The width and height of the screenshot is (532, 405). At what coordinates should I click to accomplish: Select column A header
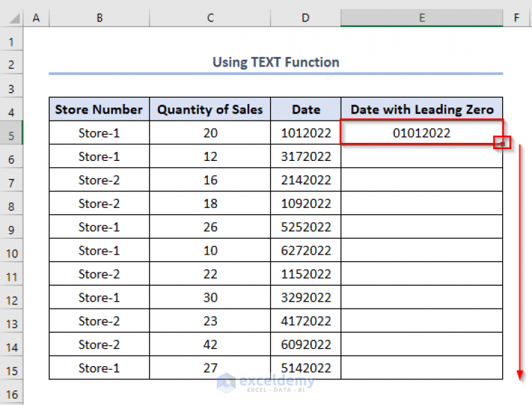coord(36,17)
